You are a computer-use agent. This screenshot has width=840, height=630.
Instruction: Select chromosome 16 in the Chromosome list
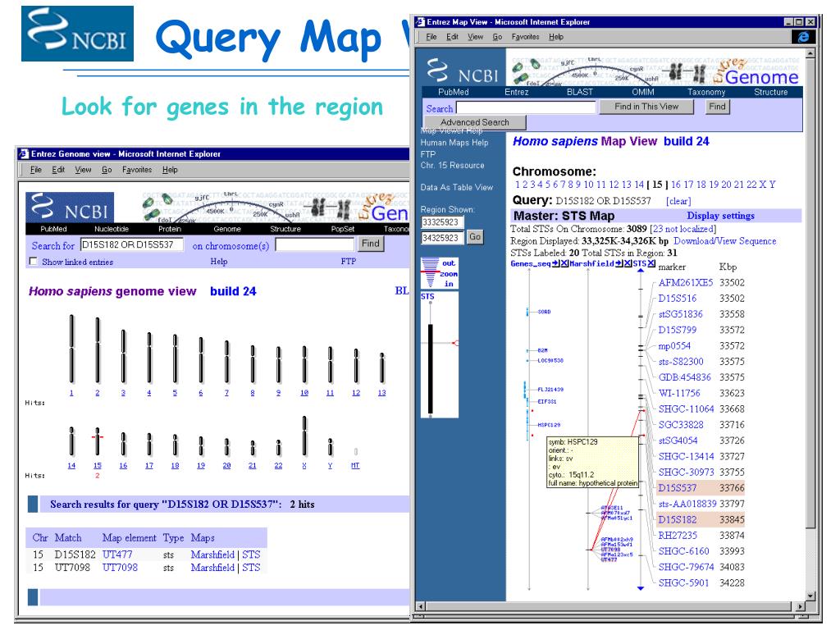676,185
